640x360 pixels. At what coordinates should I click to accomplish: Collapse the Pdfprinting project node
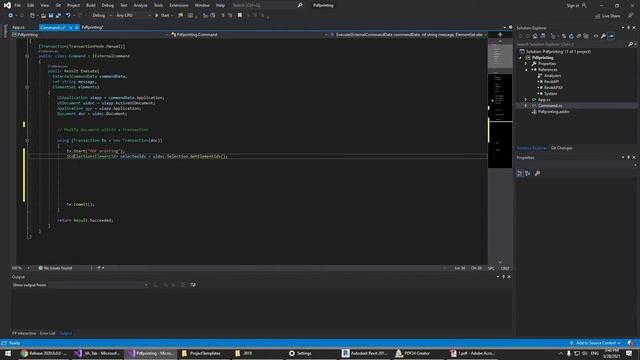click(x=520, y=58)
